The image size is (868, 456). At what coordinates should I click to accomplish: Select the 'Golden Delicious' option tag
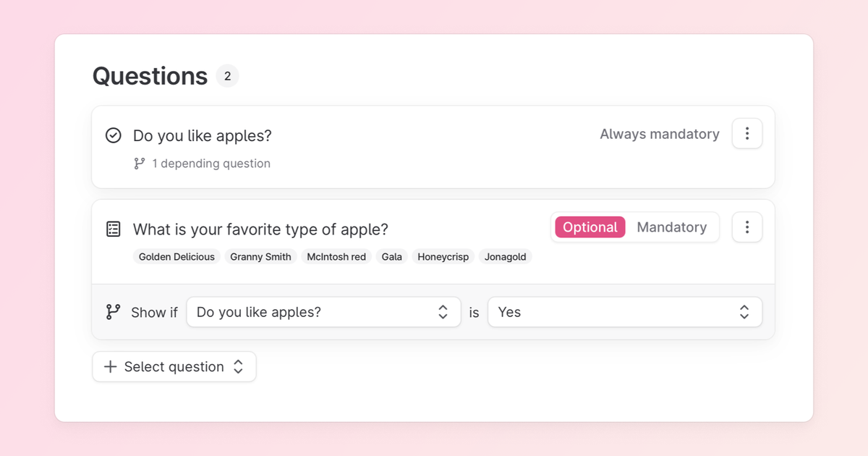[176, 256]
